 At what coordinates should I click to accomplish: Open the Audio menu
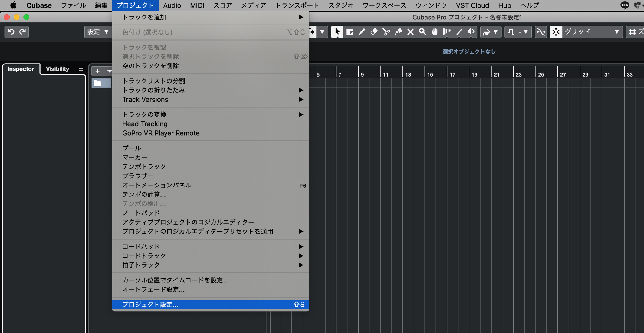pyautogui.click(x=172, y=5)
